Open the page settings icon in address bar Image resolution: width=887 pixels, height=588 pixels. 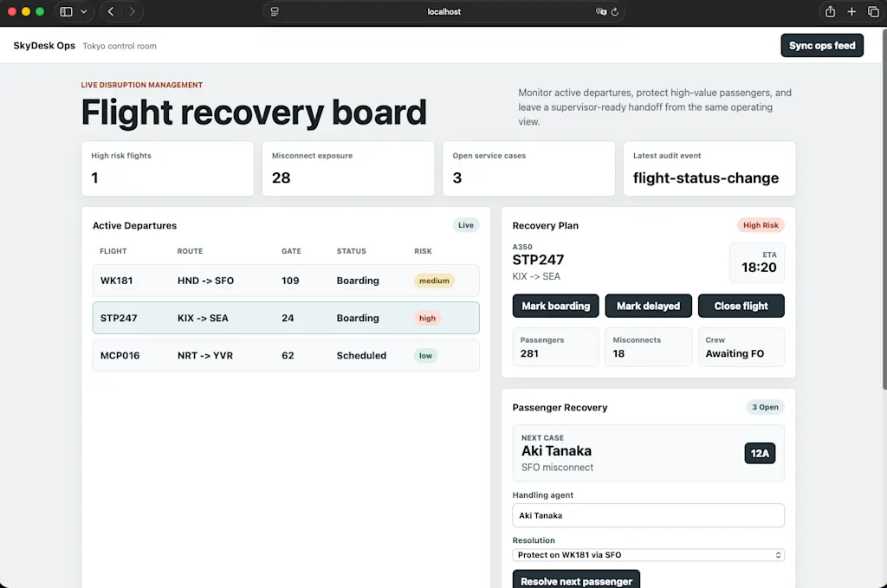coord(275,11)
